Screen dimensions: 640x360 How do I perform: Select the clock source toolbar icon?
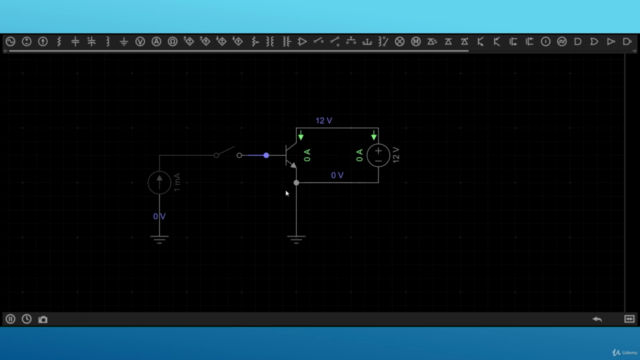[x=562, y=42]
